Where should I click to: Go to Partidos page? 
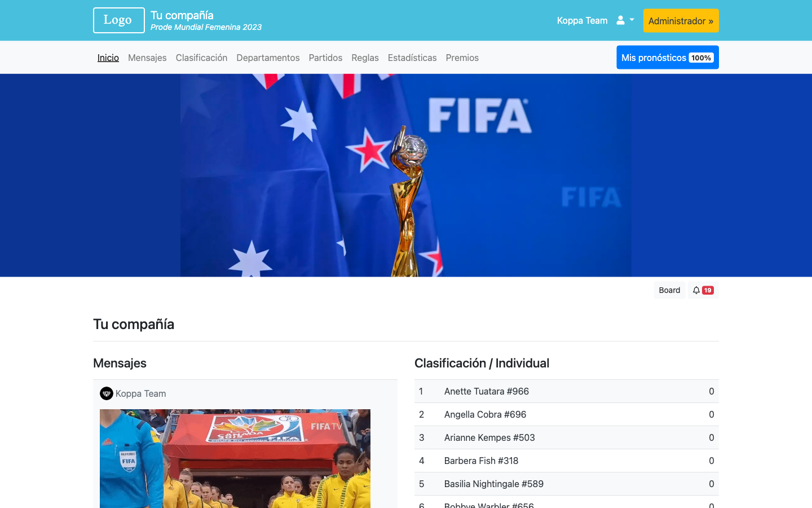(325, 58)
